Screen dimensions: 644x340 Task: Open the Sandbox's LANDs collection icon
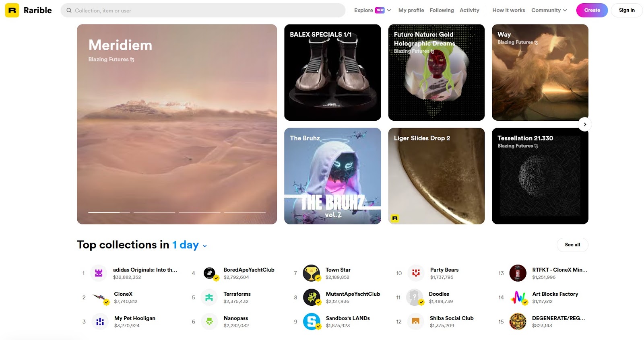click(x=312, y=321)
